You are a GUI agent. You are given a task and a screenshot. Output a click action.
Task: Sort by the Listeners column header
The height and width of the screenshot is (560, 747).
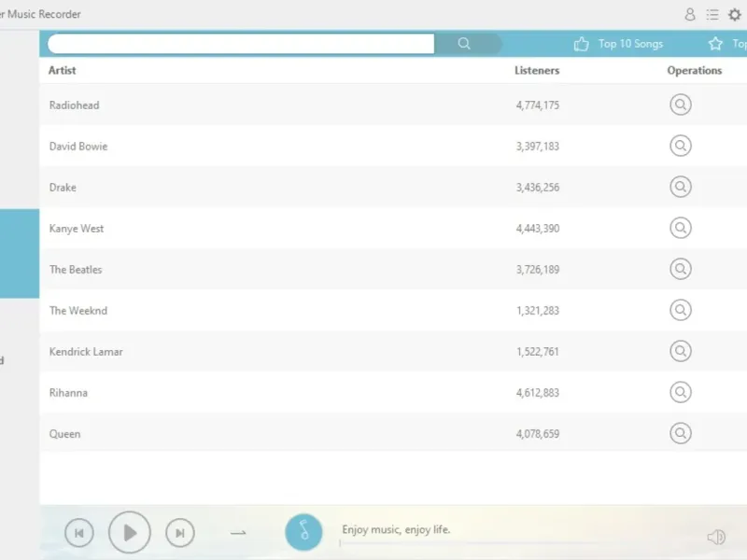537,71
